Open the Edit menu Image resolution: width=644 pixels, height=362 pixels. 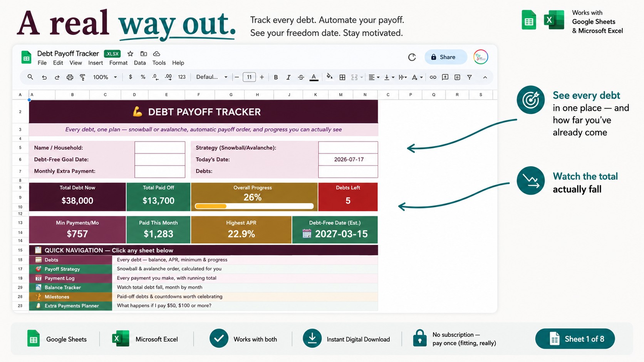click(58, 63)
